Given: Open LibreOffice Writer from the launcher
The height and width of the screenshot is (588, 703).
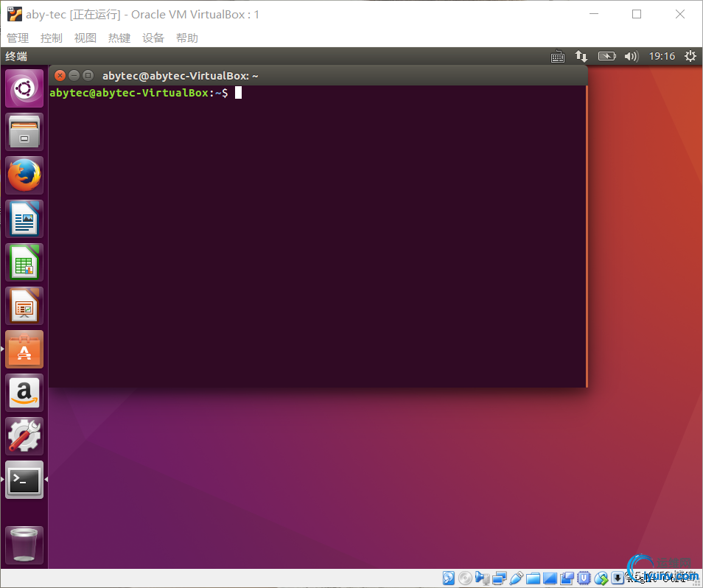Looking at the screenshot, I should 24,219.
